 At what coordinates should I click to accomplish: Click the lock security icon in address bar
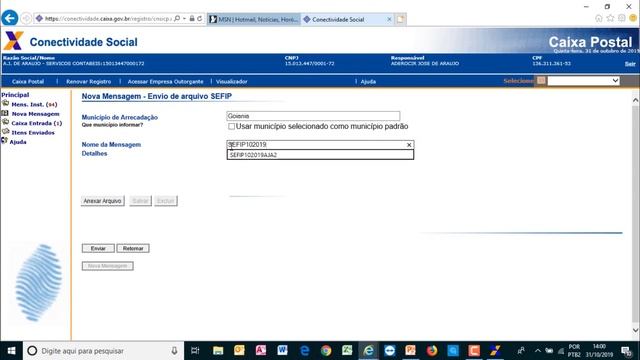tap(192, 19)
